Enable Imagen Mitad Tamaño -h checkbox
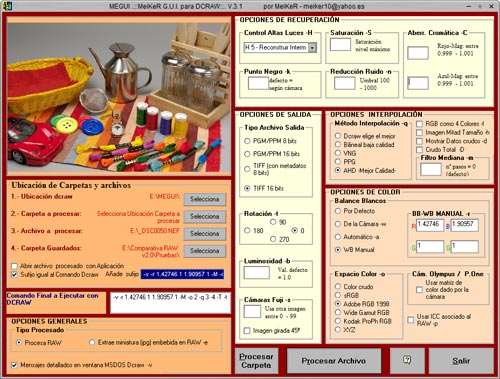Screen dimensions: 500x379 (419, 133)
